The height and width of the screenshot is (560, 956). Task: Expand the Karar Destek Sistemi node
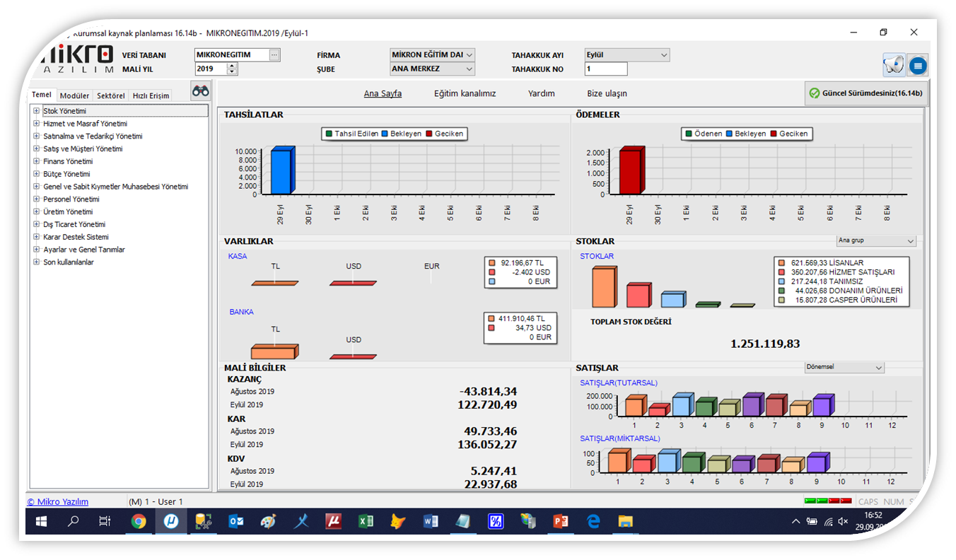(36, 237)
